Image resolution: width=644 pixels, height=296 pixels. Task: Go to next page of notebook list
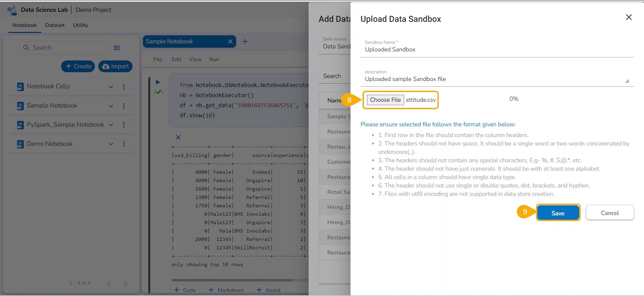(x=125, y=284)
